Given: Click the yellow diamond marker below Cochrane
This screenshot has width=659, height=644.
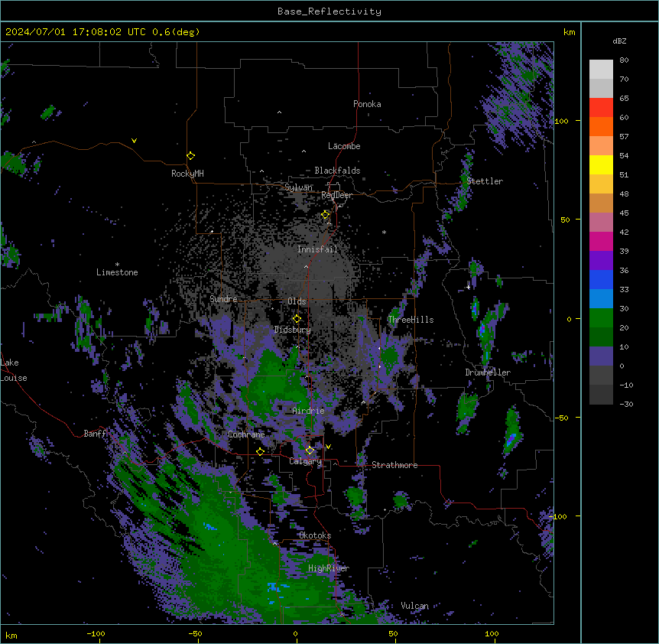Looking at the screenshot, I should [260, 451].
